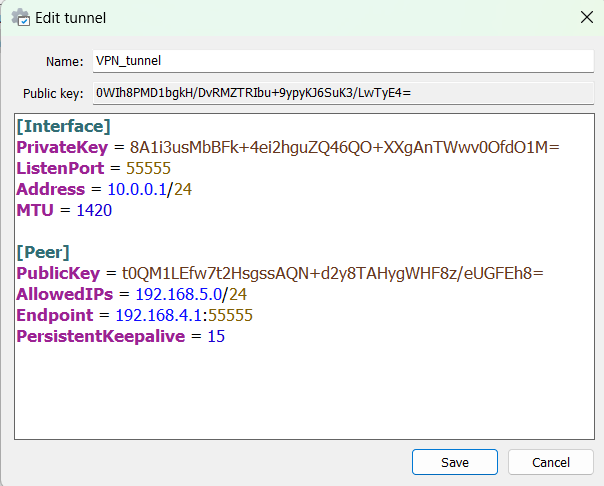Viewport: 604px width, 486px height.
Task: Click the Endpoint keyword
Action: [x=55, y=315]
